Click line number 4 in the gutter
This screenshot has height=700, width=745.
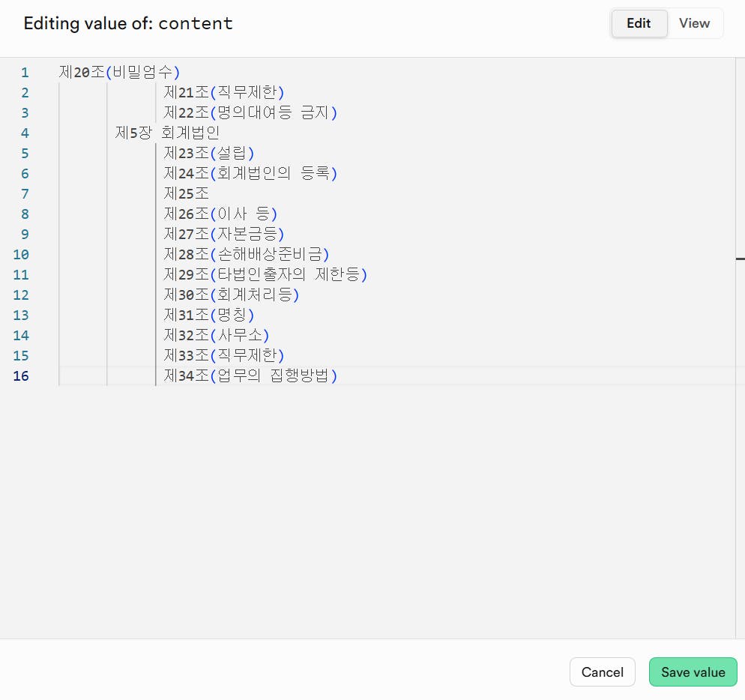(25, 133)
